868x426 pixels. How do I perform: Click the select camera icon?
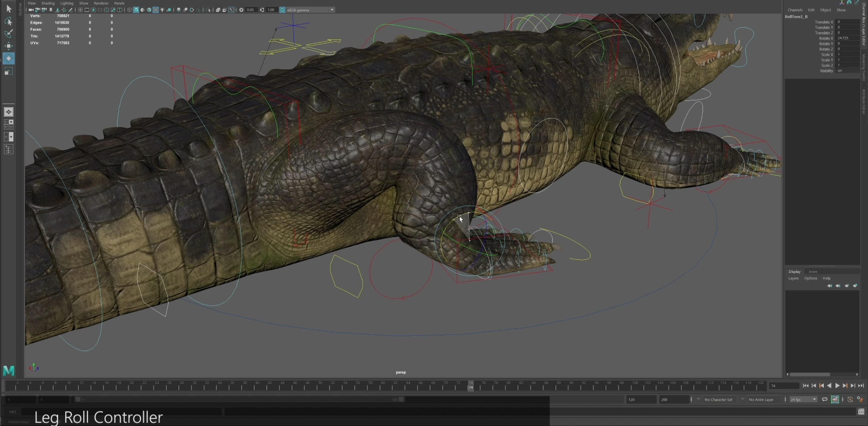point(31,10)
